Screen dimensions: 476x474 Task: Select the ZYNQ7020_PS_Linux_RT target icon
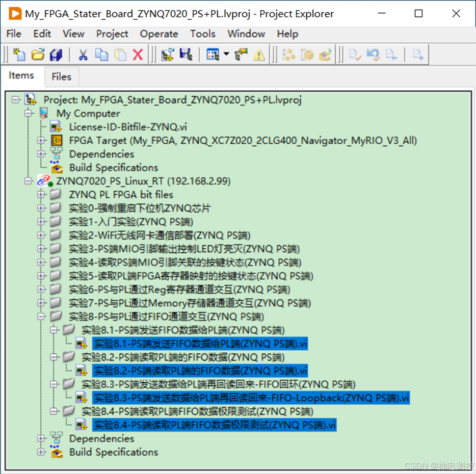coord(45,181)
